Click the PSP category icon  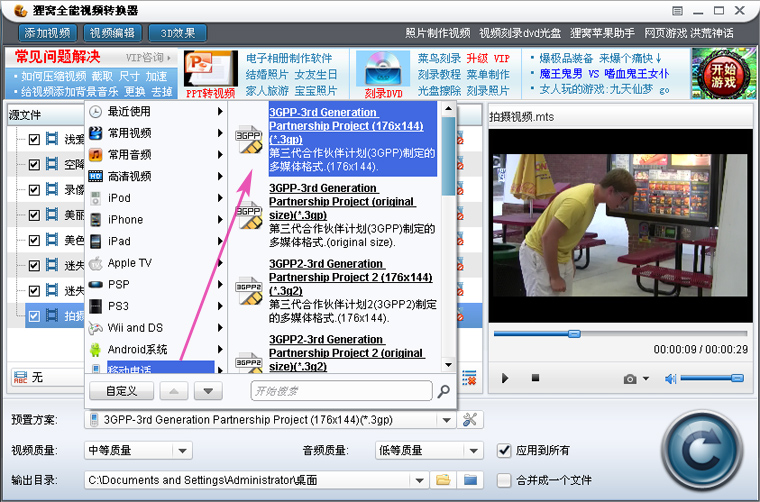96,284
